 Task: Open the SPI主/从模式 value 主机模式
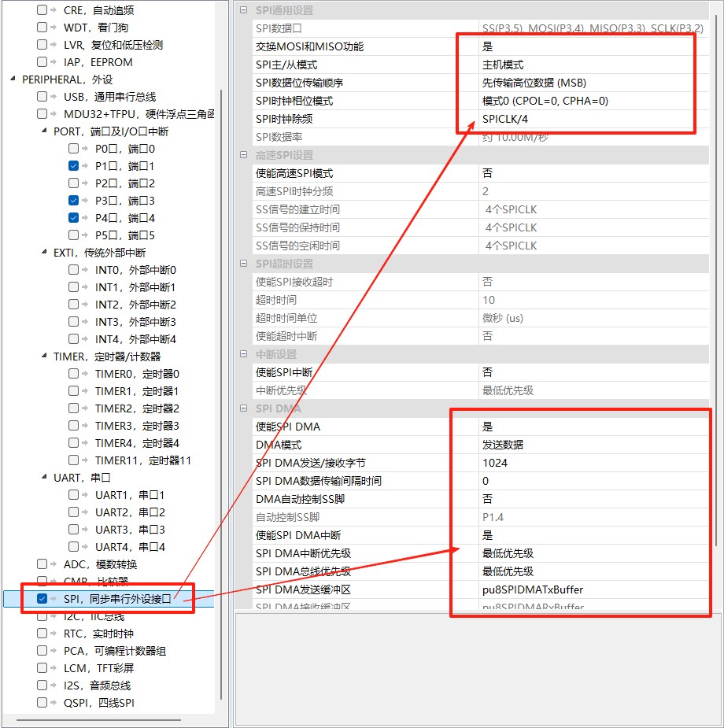[x=593, y=65]
